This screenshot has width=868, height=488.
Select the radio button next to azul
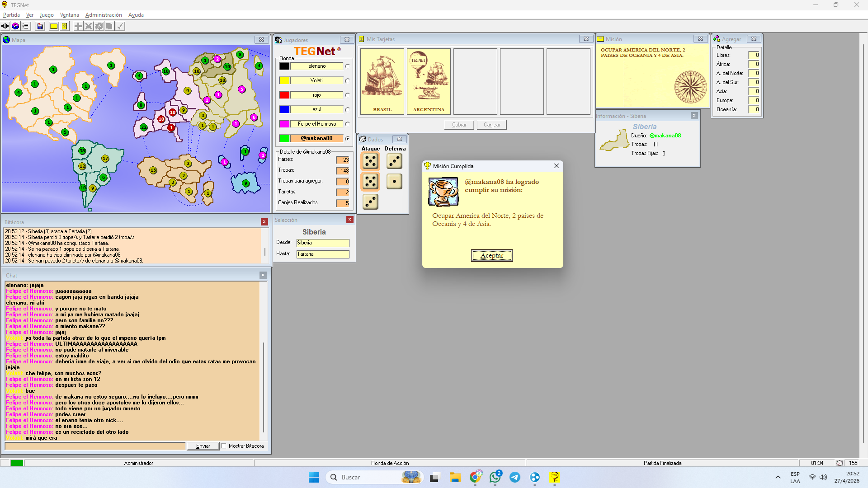(x=347, y=110)
